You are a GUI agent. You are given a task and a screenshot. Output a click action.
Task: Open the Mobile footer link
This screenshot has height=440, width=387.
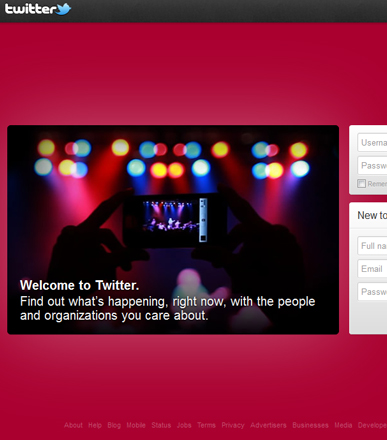136,425
